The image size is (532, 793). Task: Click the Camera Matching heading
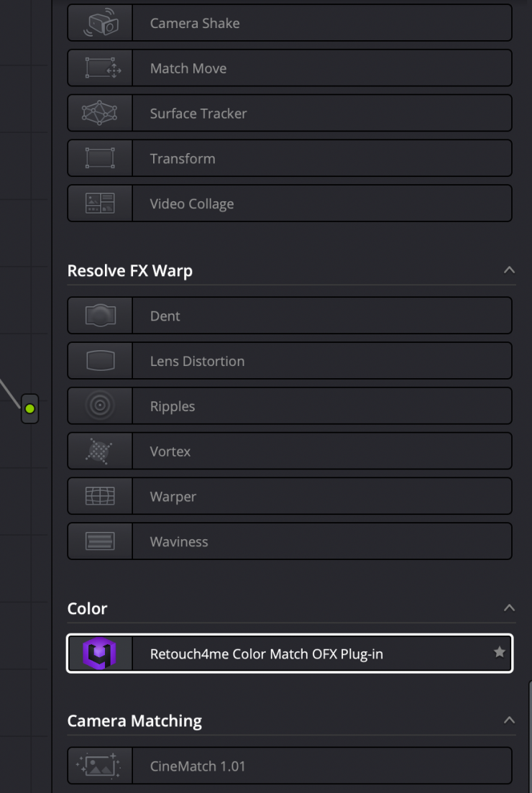(134, 721)
